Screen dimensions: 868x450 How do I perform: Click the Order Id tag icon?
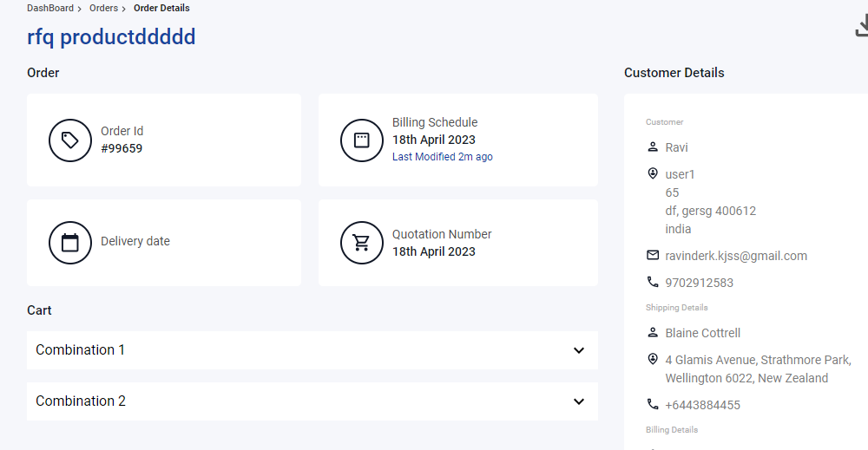[69, 140]
